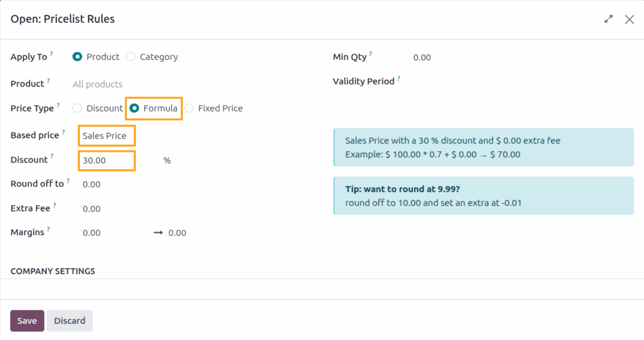This screenshot has height=340, width=644.
Task: Open the Based price Sales Price selector
Action: pos(106,136)
